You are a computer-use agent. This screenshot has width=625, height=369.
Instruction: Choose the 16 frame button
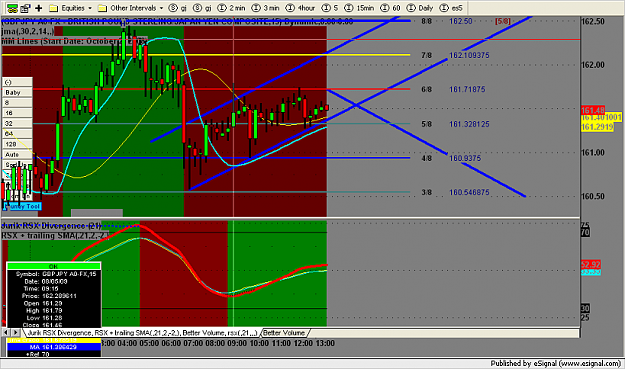click(x=17, y=113)
